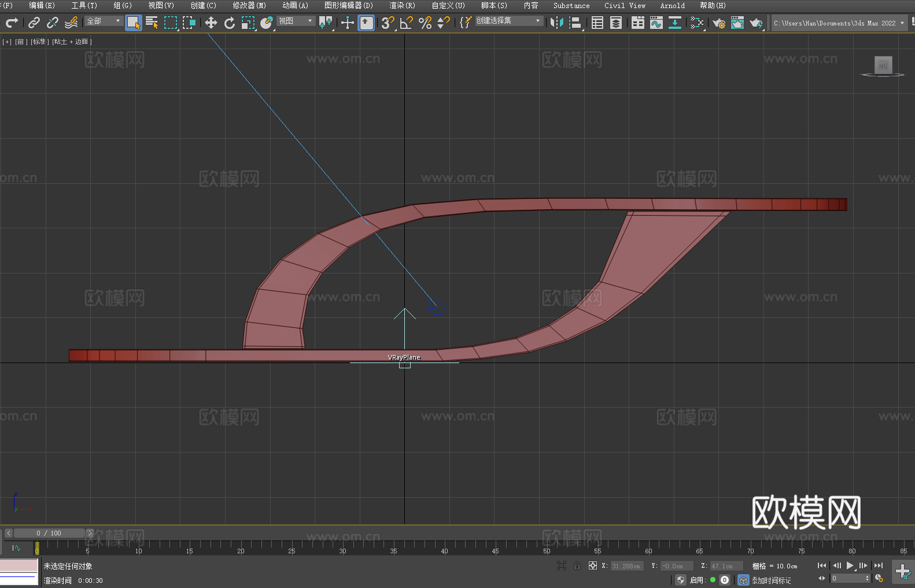Click Bind to Space Warp icon
915x588 pixels.
(x=71, y=23)
